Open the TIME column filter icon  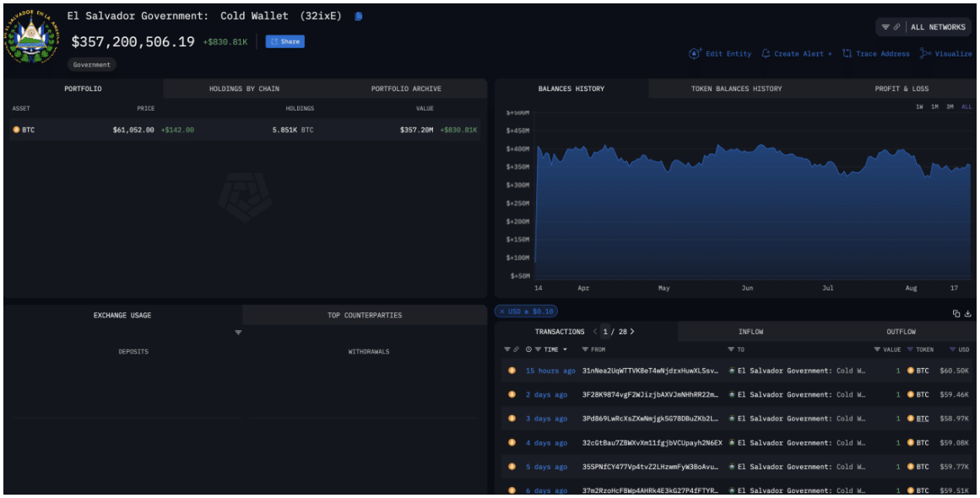[538, 349]
